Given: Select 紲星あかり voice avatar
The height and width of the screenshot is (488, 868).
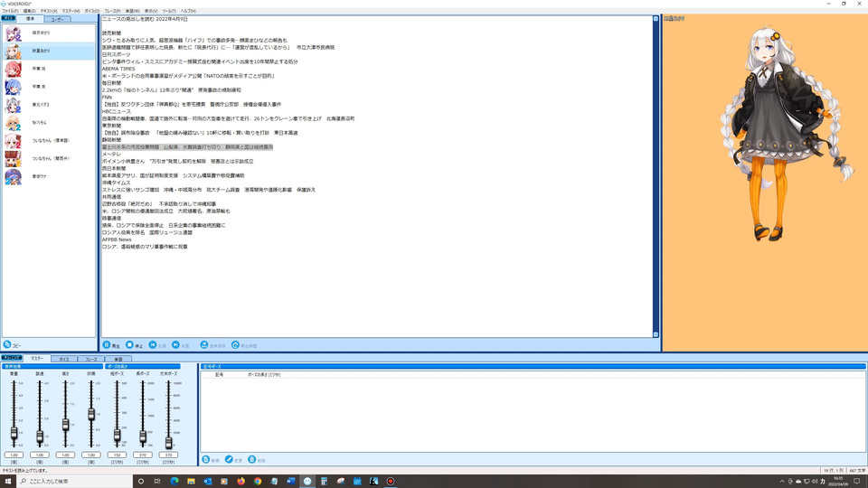Looking at the screenshot, I should pyautogui.click(x=14, y=51).
